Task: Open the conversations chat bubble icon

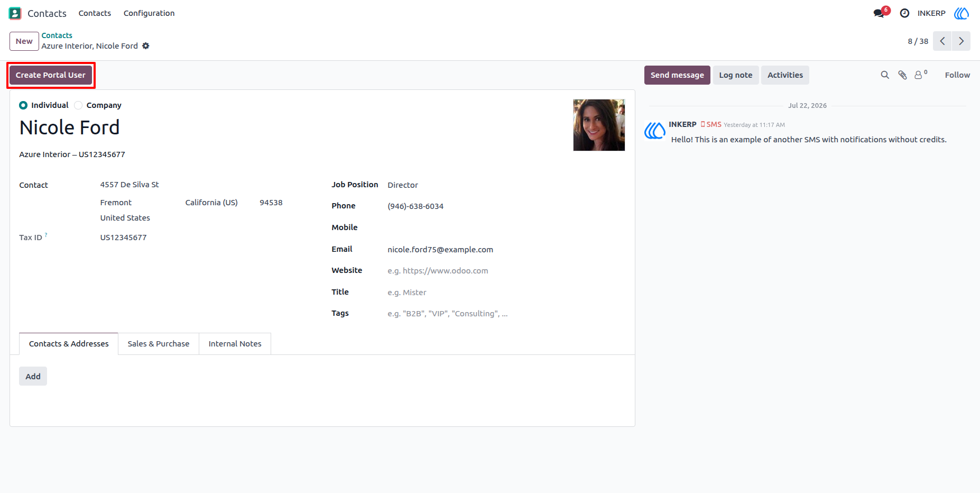Action: pyautogui.click(x=880, y=13)
